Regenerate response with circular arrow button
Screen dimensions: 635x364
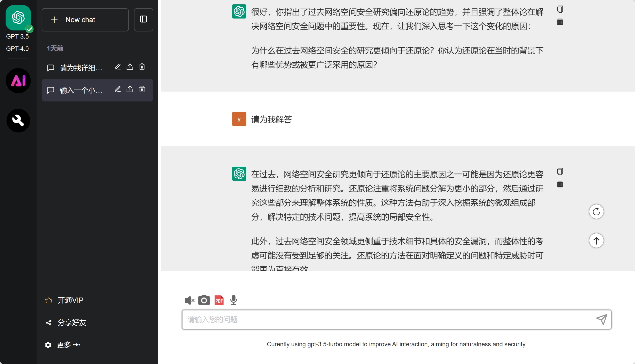596,212
